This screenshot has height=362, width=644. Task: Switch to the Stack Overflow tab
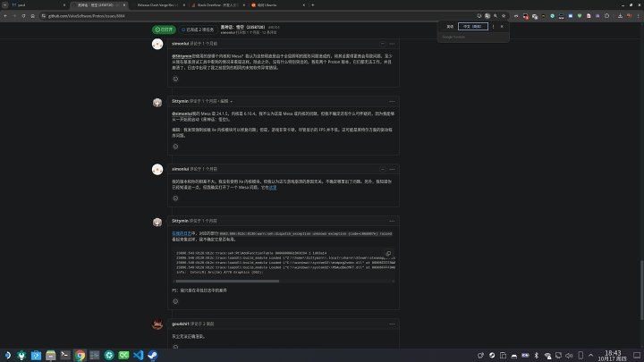pyautogui.click(x=216, y=5)
